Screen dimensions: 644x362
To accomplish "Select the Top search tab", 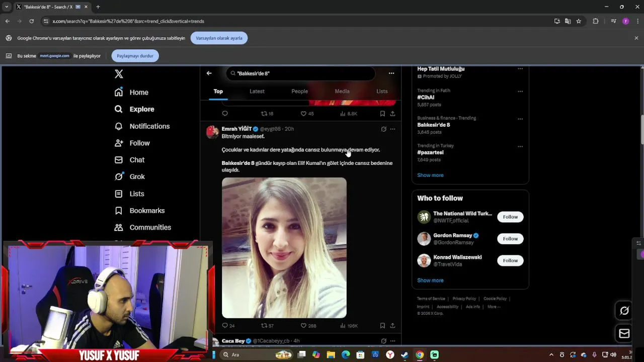I will [218, 92].
